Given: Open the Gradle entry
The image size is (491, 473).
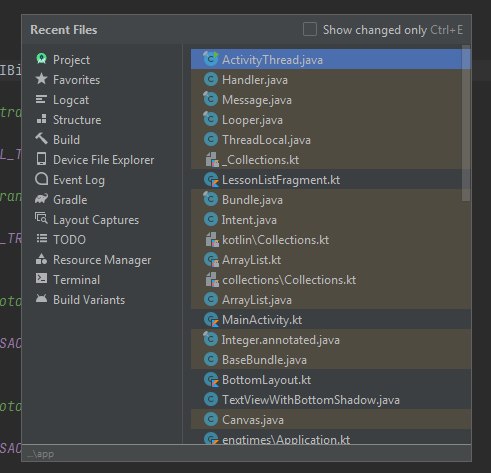Looking at the screenshot, I should click(70, 200).
